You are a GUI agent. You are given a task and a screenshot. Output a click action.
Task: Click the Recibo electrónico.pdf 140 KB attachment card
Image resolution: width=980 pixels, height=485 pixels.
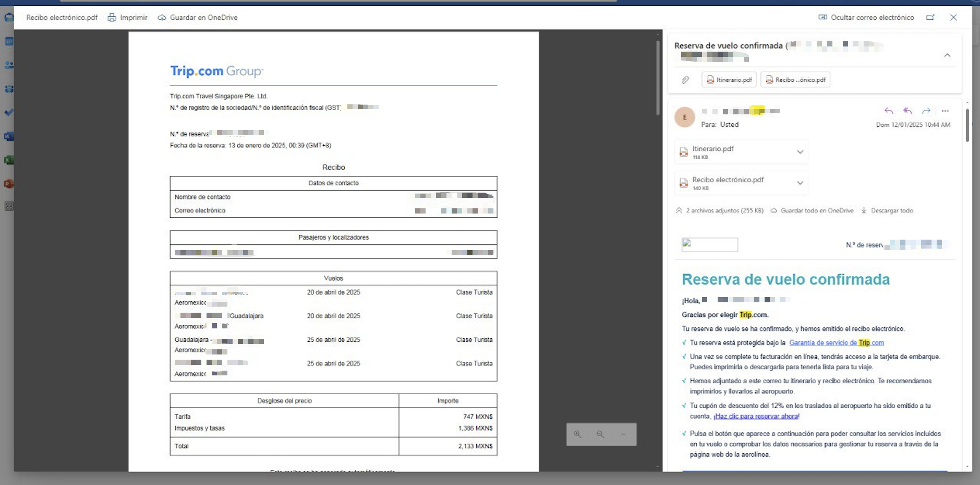[x=741, y=183]
